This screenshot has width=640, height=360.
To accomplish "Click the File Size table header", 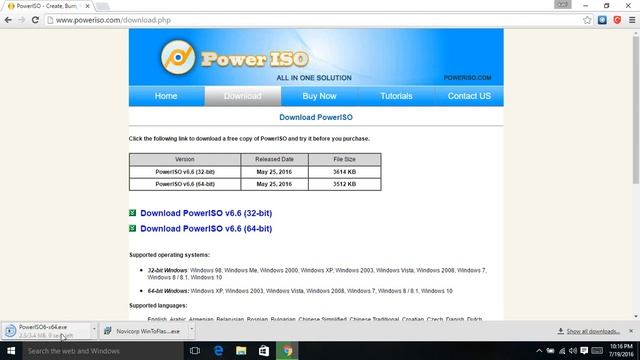I will click(x=344, y=159).
